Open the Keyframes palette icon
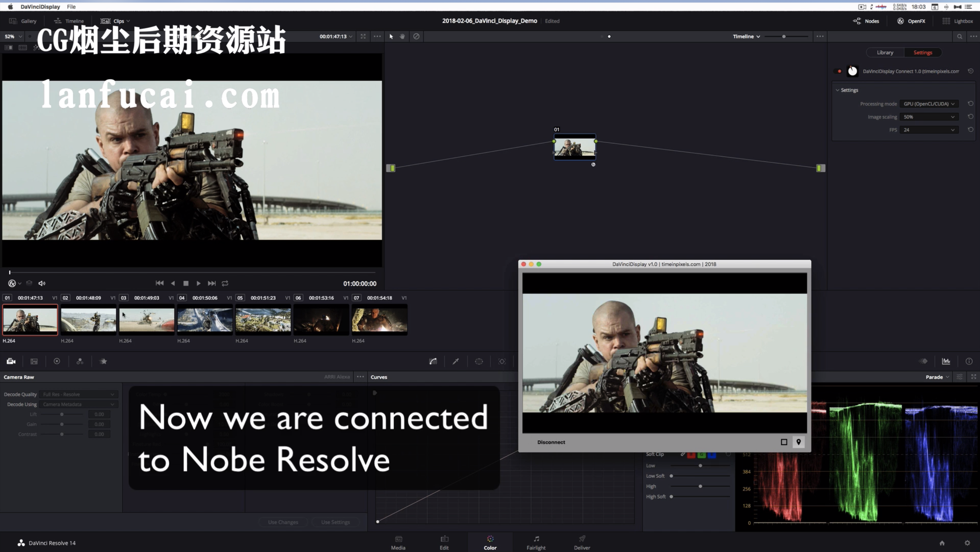The height and width of the screenshot is (552, 980). point(923,361)
